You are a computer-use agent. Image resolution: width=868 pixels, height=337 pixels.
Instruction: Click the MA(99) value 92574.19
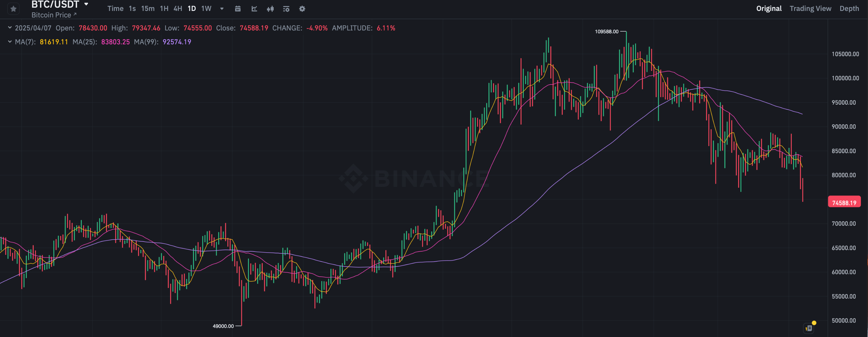point(177,42)
